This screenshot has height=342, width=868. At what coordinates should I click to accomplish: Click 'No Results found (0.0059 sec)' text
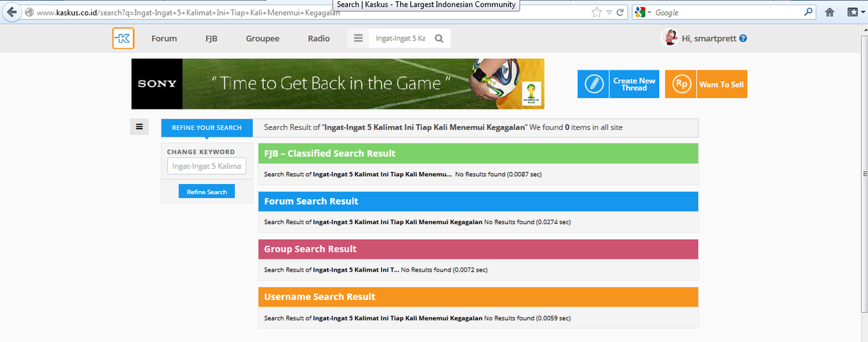(528, 318)
